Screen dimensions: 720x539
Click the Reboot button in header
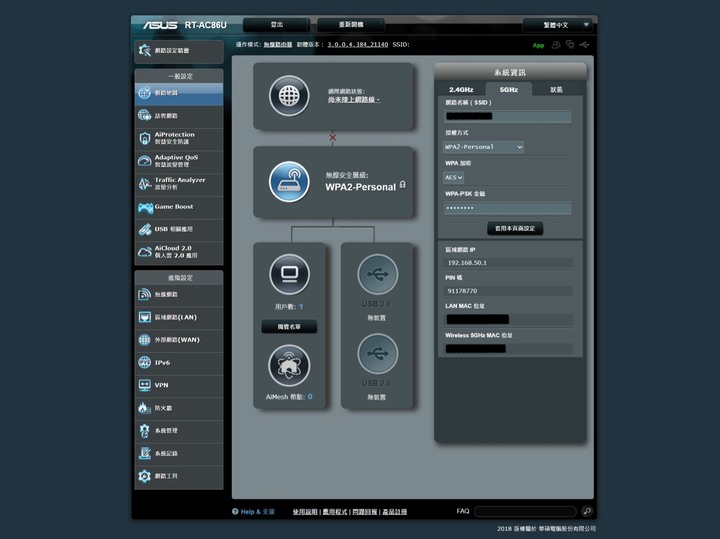coord(351,25)
